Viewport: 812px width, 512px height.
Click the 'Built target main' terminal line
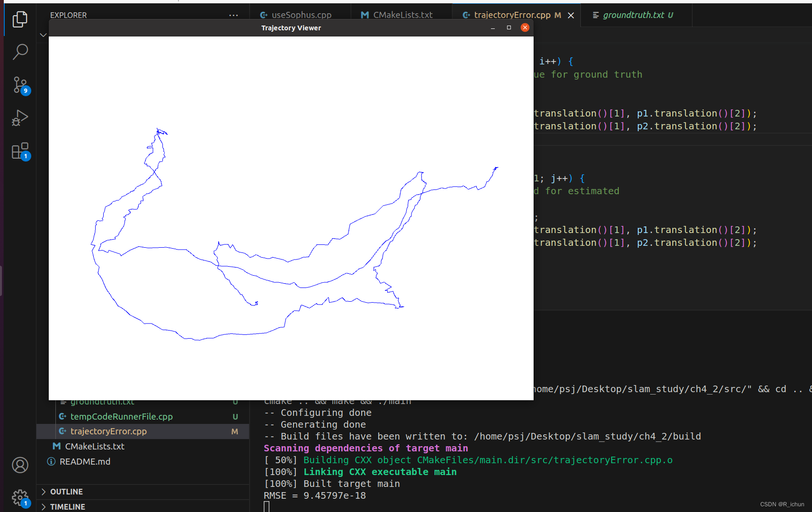pos(332,484)
